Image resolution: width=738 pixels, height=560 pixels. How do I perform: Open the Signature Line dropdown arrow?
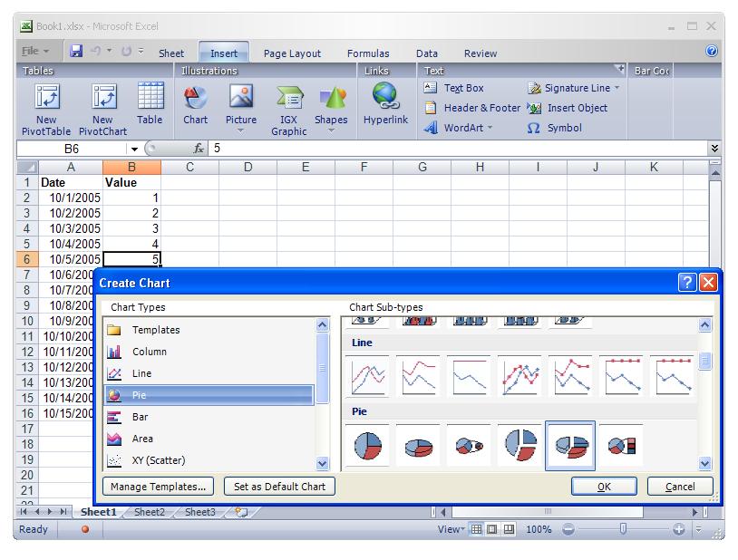click(617, 88)
